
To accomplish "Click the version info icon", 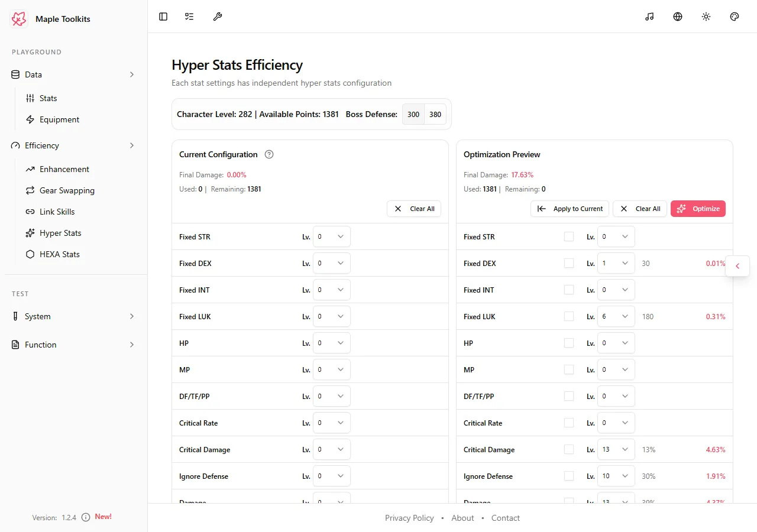I will coord(86,517).
